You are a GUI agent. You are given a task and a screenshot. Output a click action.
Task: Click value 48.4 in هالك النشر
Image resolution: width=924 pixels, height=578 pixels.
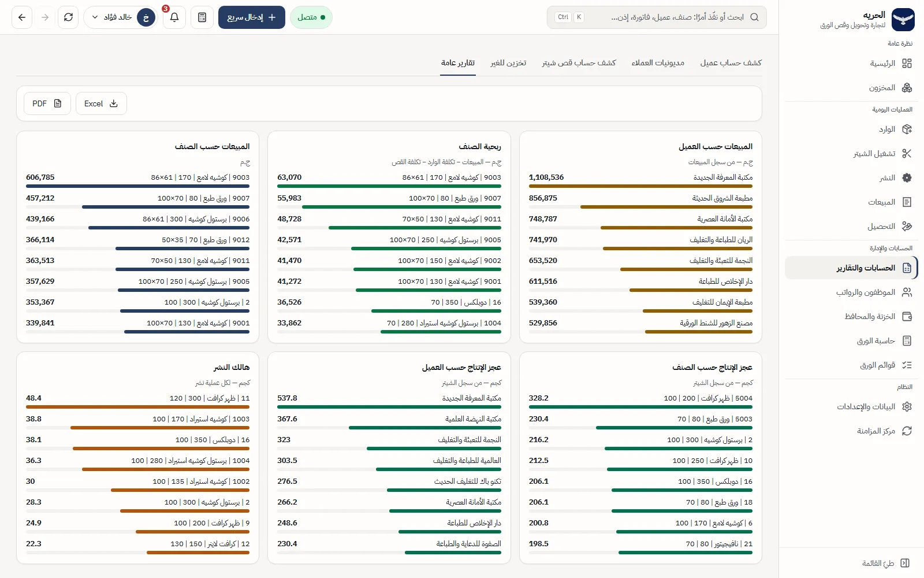[33, 398]
